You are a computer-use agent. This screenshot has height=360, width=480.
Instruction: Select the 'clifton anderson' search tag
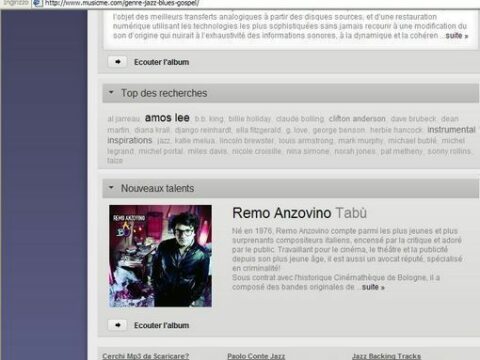point(357,119)
